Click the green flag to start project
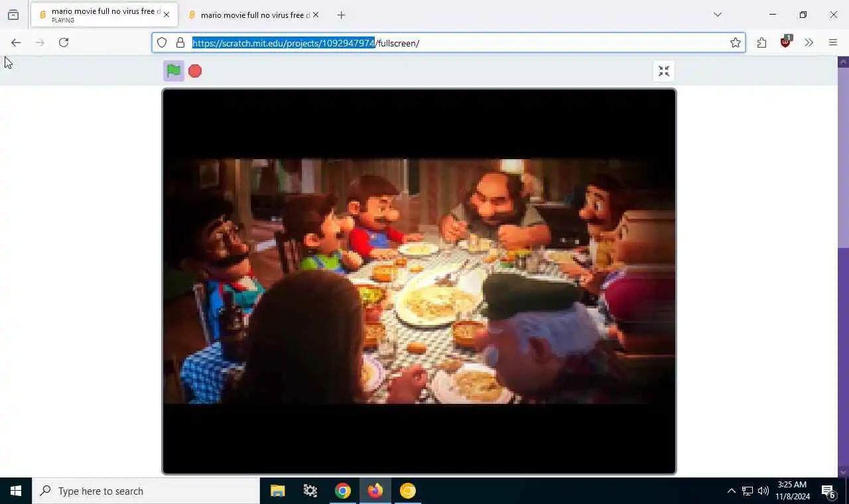The height and width of the screenshot is (504, 849). 174,71
